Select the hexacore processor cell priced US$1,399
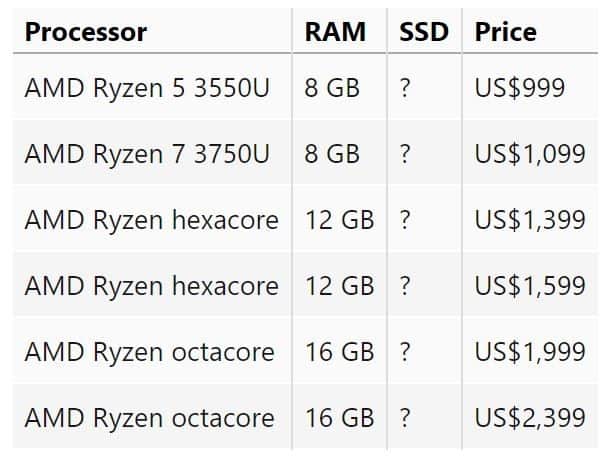The image size is (612, 463). tap(151, 220)
